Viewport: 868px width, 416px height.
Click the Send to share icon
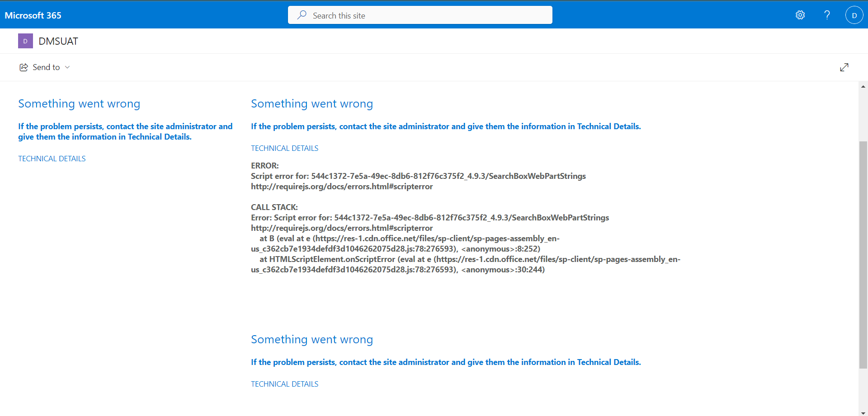click(x=24, y=67)
